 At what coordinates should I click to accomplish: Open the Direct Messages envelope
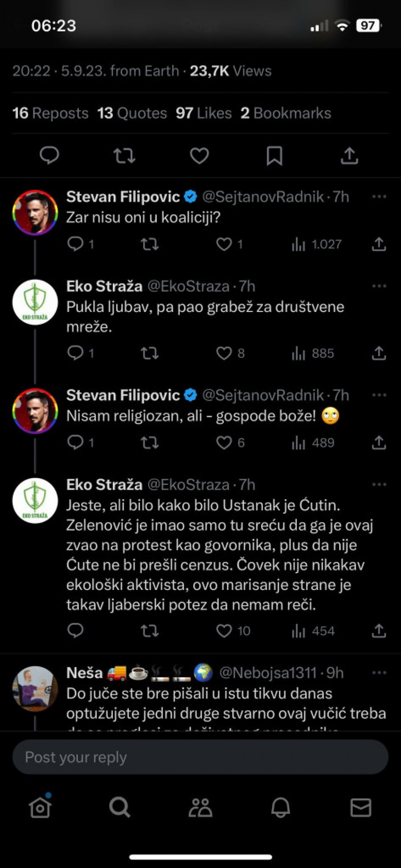point(360,807)
